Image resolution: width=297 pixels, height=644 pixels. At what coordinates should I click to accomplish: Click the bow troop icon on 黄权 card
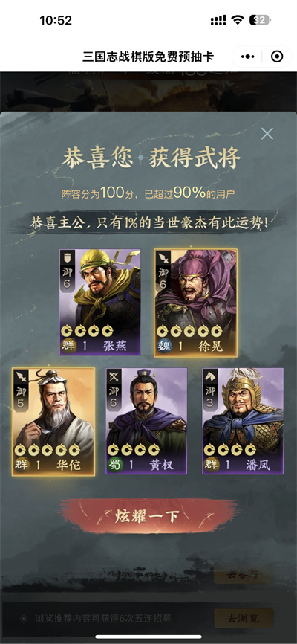[114, 376]
